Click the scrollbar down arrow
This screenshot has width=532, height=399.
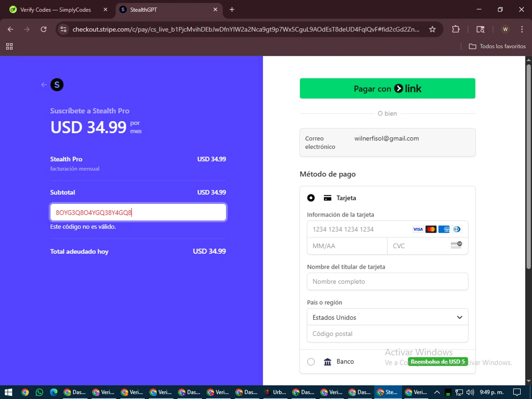click(528, 381)
